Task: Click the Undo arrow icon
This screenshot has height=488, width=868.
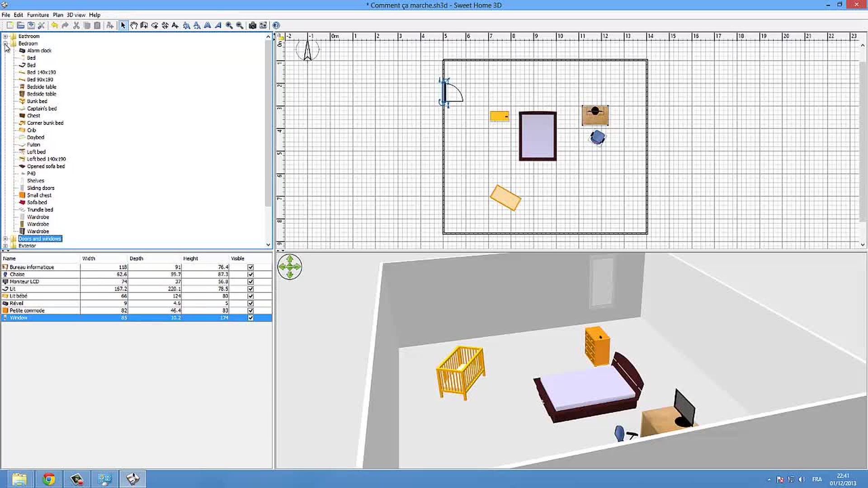Action: 54,25
